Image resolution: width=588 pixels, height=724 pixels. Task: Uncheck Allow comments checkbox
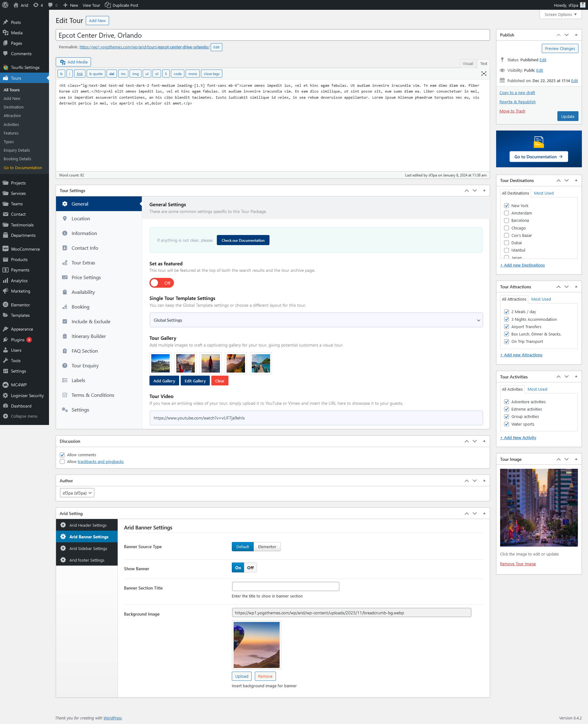coord(62,455)
